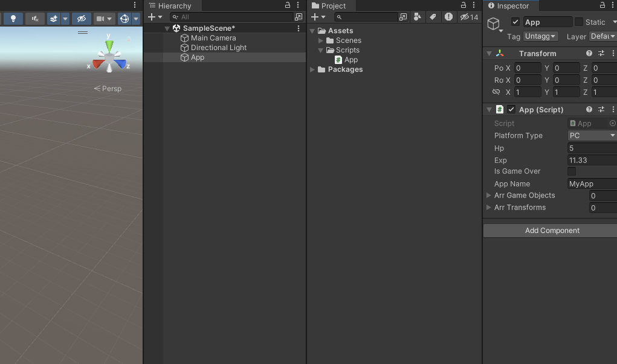Switch to the Project tab
The height and width of the screenshot is (364, 617).
coord(329,5)
